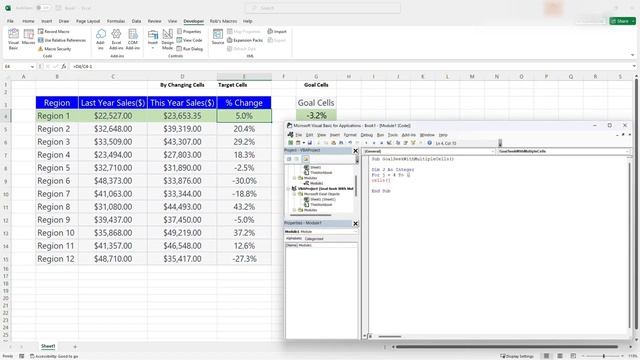The width and height of the screenshot is (640, 360).
Task: Check Accessibility status in status bar
Action: tap(54, 356)
